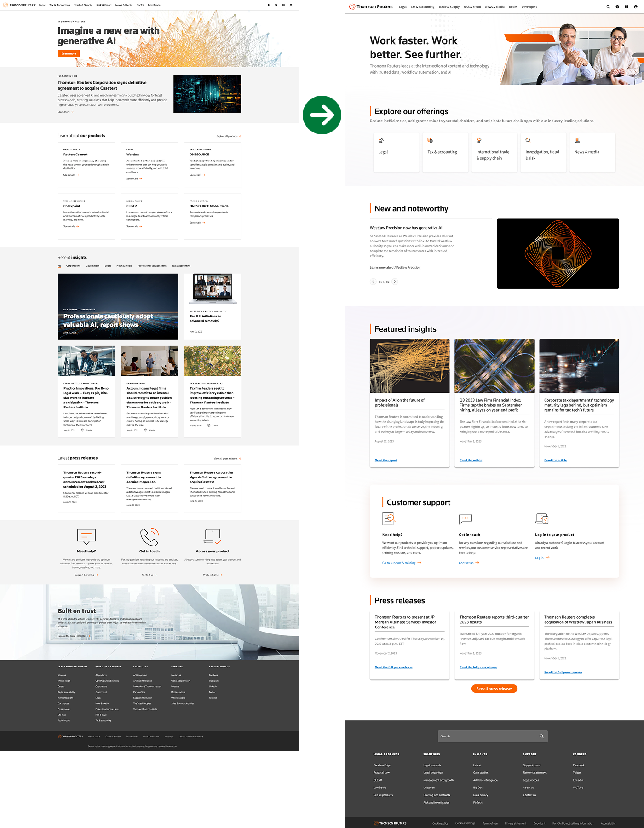
Task: Select the All tab under Recent insights
Action: [x=59, y=266]
